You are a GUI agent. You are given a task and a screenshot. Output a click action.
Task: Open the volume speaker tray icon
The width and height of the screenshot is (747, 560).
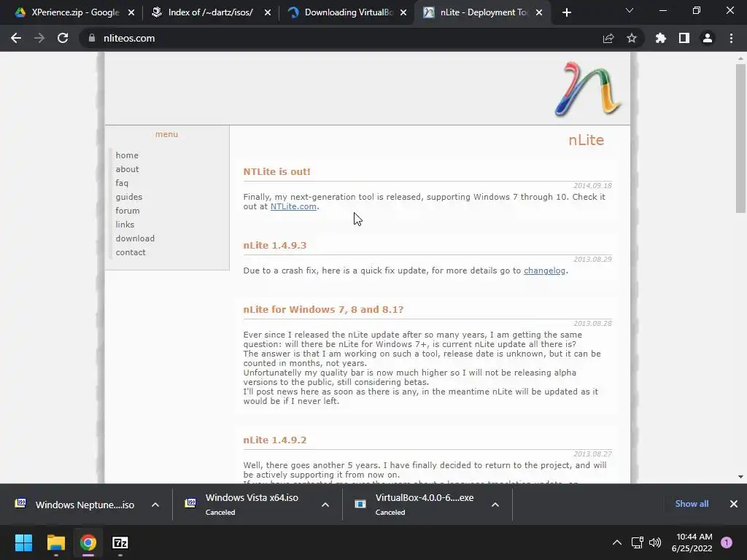[x=655, y=542]
